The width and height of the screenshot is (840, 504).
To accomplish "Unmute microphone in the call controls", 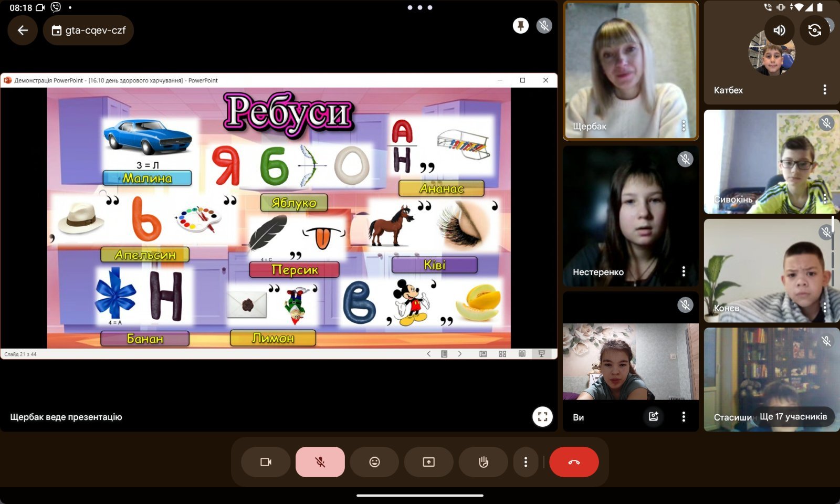I will [320, 462].
